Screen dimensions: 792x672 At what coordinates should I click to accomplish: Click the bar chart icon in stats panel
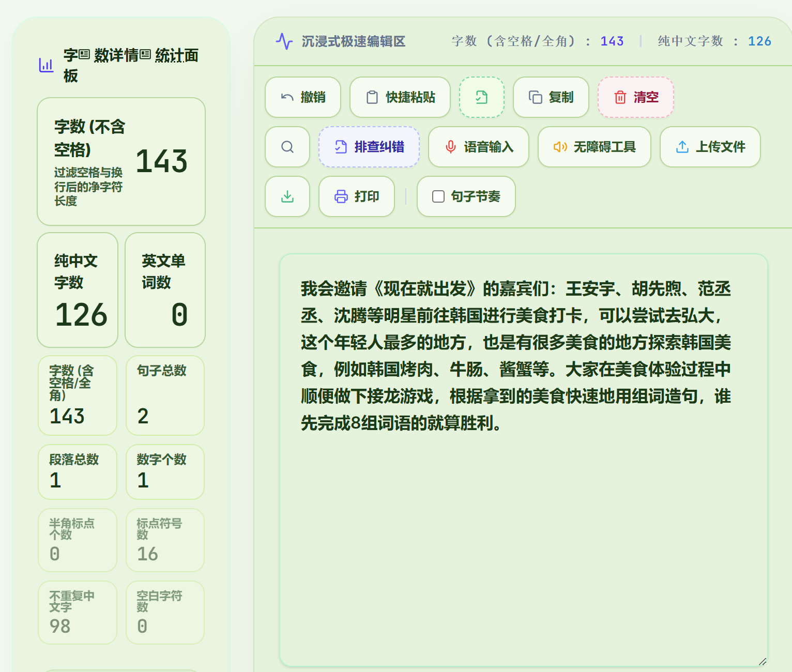(x=46, y=65)
